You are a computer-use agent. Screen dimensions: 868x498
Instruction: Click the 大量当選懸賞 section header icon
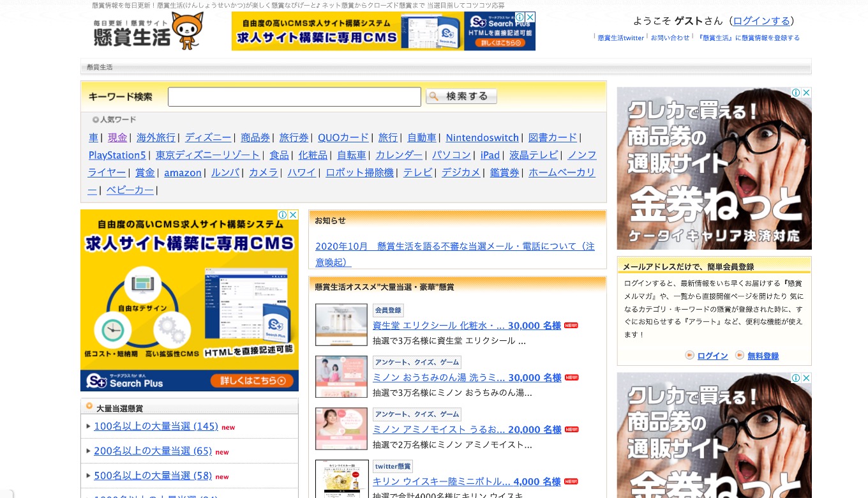[x=89, y=407]
